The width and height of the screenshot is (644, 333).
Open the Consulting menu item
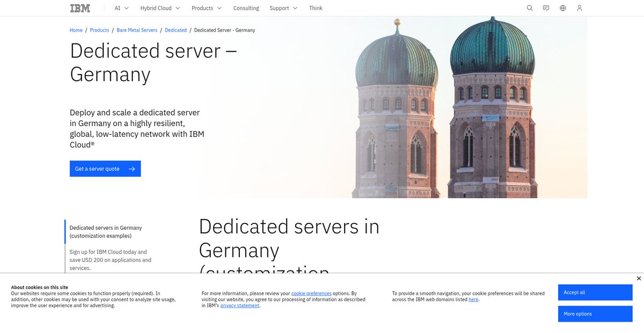click(246, 8)
